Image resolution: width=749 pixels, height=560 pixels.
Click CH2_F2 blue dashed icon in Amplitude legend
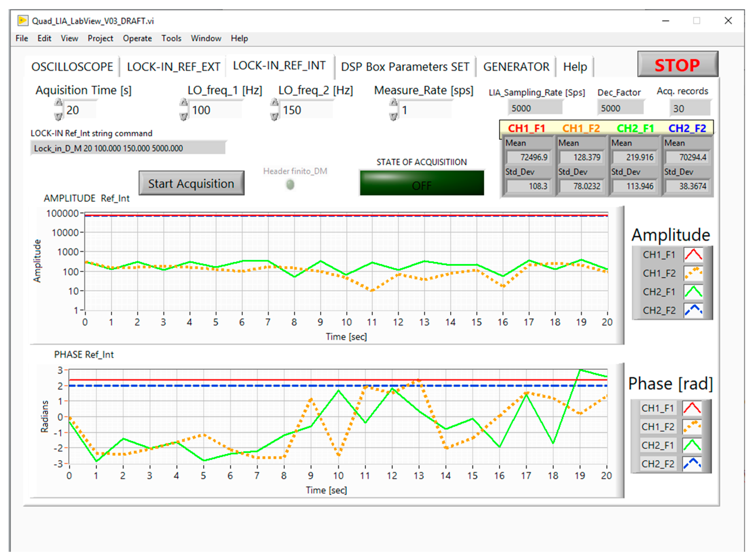pos(693,310)
